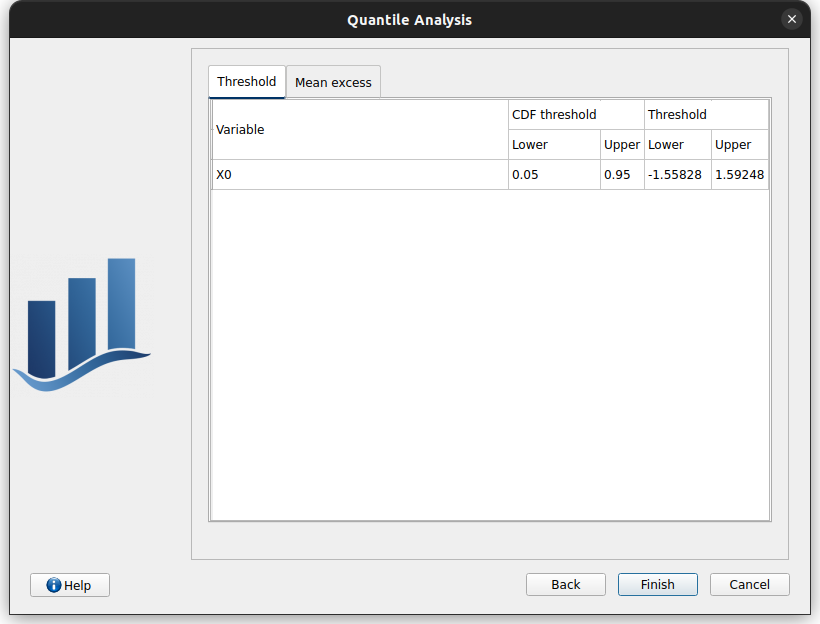Screen dimensions: 820x624
Task: Switch to the Mean excess tab
Action: click(333, 82)
